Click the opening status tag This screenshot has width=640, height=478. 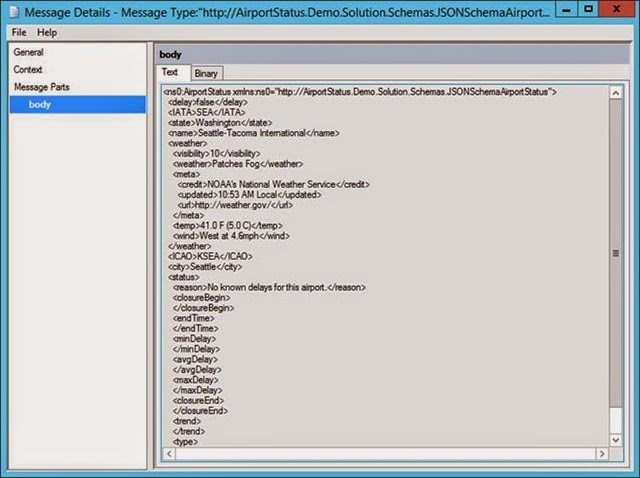(184, 277)
